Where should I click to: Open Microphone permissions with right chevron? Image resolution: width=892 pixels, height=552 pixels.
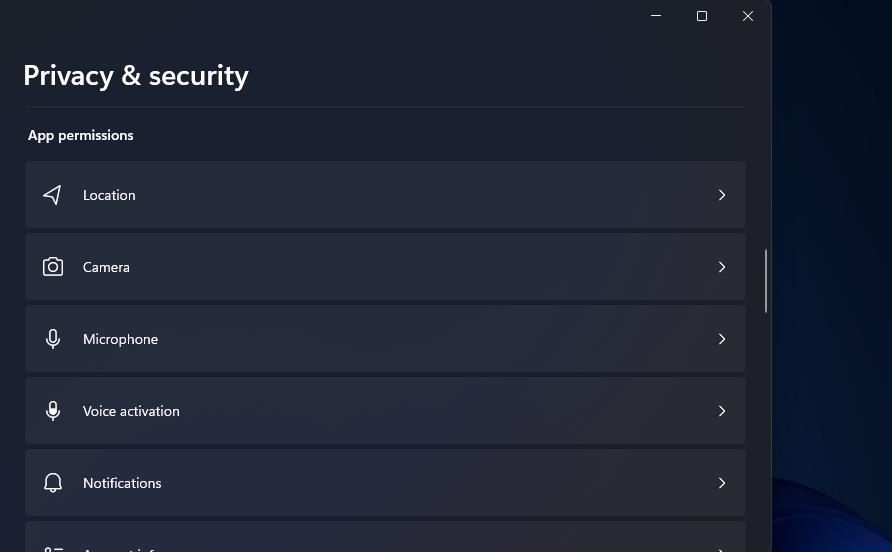click(x=722, y=339)
